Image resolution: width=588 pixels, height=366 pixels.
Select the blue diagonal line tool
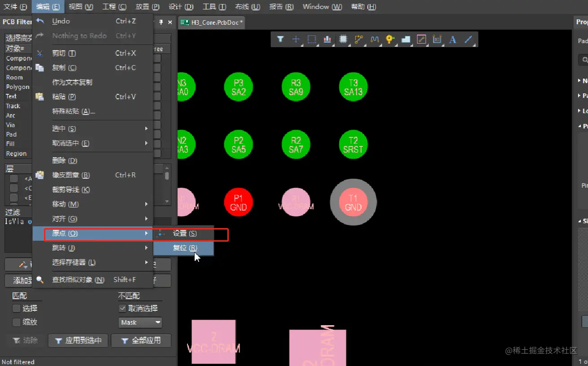[x=468, y=40]
